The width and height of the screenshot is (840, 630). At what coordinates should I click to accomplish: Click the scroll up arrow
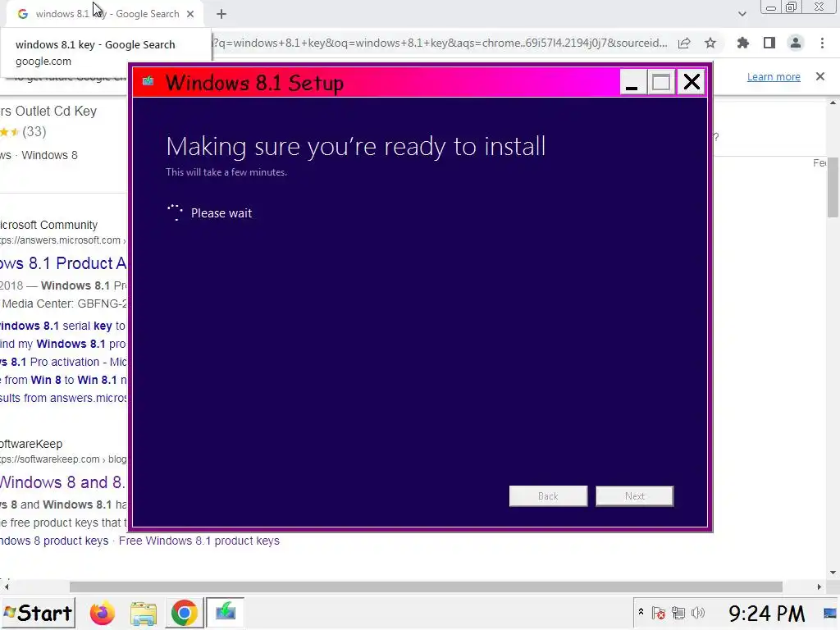(x=833, y=103)
